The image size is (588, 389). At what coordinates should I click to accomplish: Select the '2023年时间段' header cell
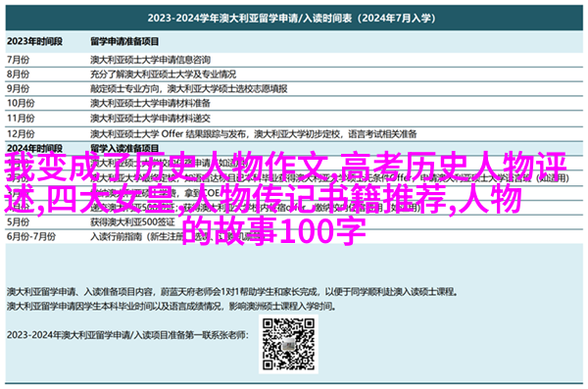pyautogui.click(x=34, y=41)
